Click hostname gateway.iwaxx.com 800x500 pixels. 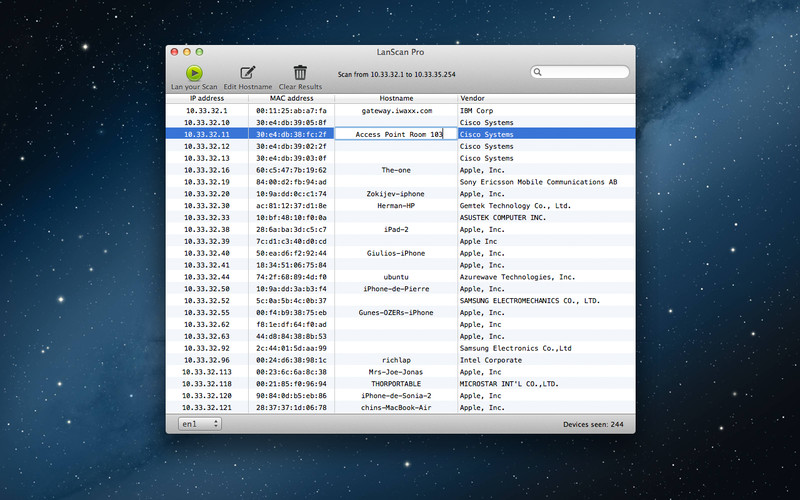point(396,110)
